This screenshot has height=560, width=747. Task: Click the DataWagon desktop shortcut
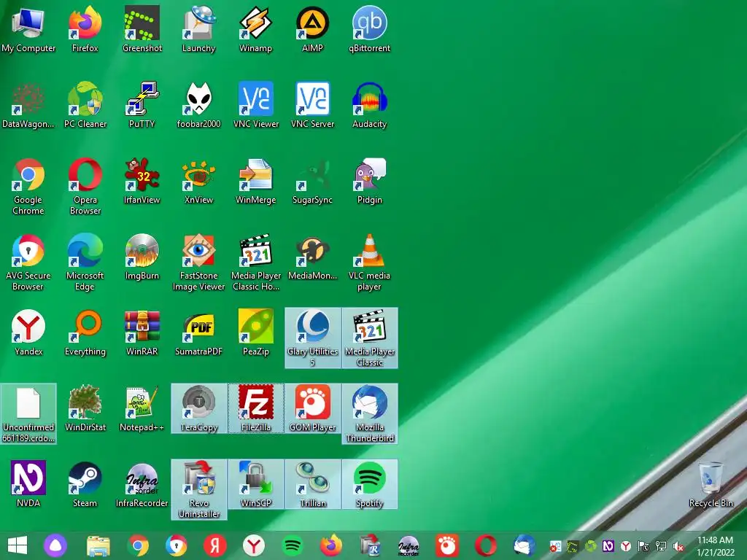[x=28, y=105]
